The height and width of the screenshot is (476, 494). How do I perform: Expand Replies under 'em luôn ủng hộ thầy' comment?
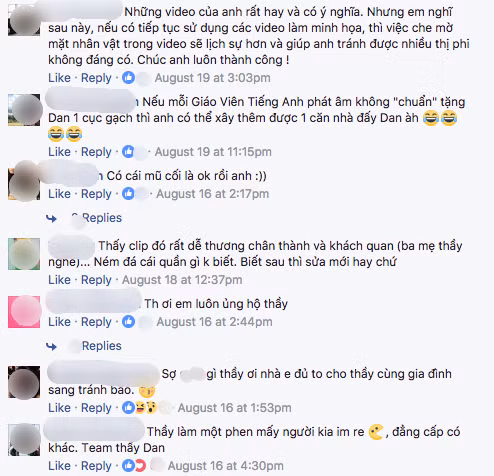(x=102, y=346)
